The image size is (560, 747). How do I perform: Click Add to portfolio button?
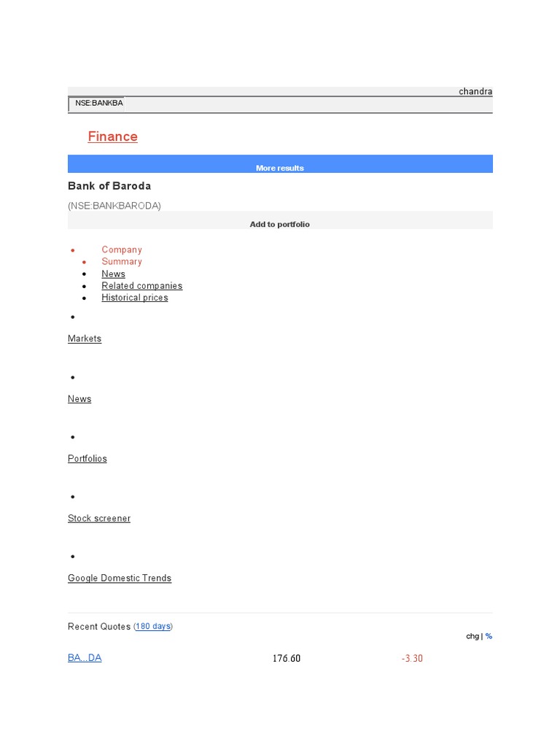(x=280, y=224)
